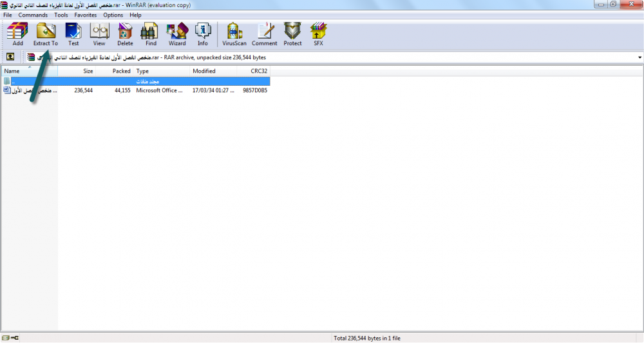
Task: Create SFX self-extracting archive
Action: coord(318,34)
